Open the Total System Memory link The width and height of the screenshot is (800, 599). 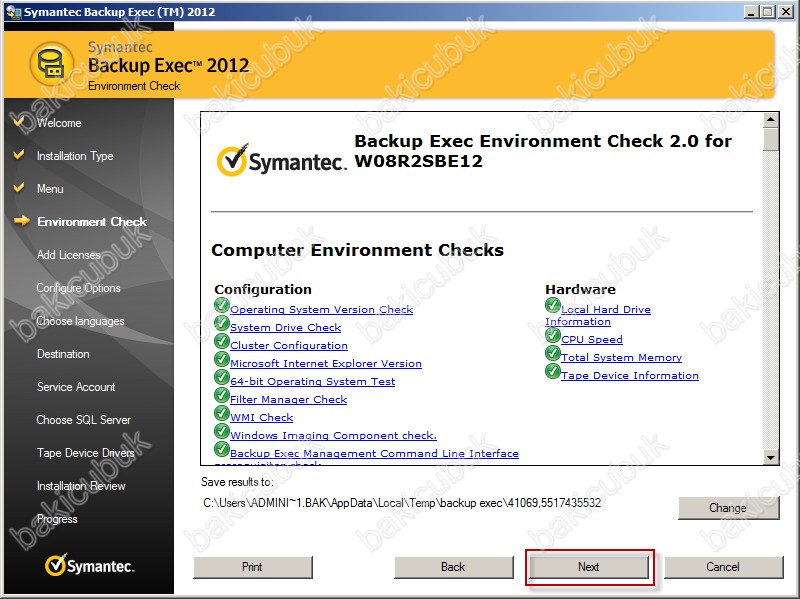pos(621,358)
